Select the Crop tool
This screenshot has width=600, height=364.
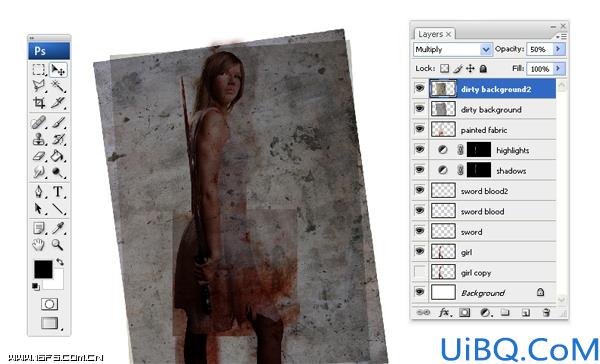tap(39, 103)
